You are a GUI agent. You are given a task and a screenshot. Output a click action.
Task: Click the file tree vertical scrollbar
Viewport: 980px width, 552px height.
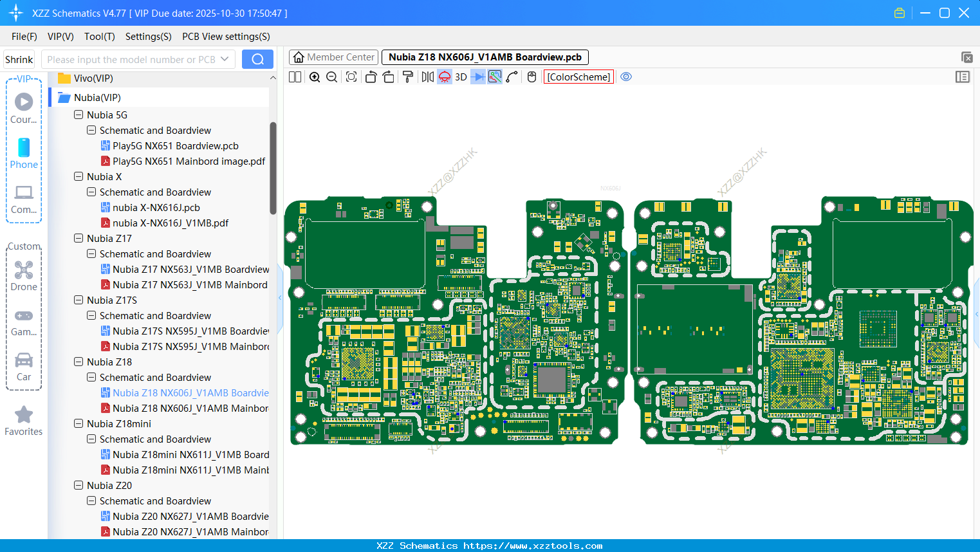coord(273,168)
